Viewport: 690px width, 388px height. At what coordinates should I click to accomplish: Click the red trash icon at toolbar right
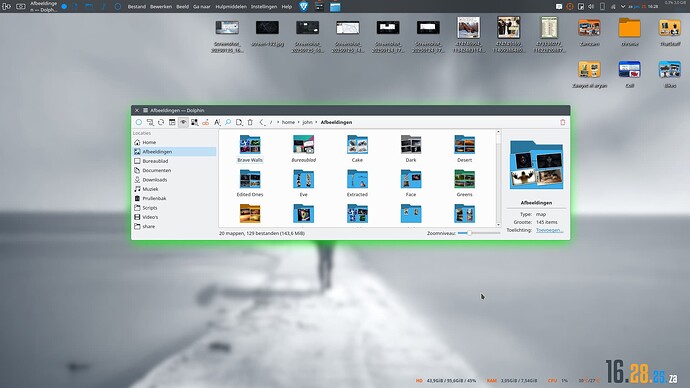click(x=562, y=122)
